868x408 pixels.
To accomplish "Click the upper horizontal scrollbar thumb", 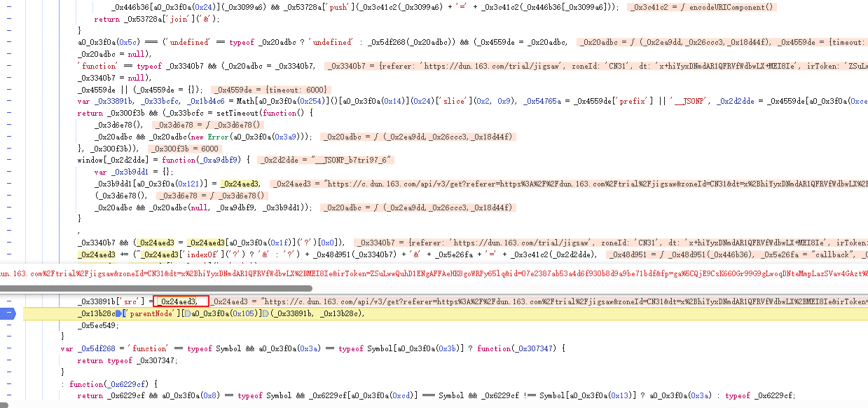I will pos(156,288).
